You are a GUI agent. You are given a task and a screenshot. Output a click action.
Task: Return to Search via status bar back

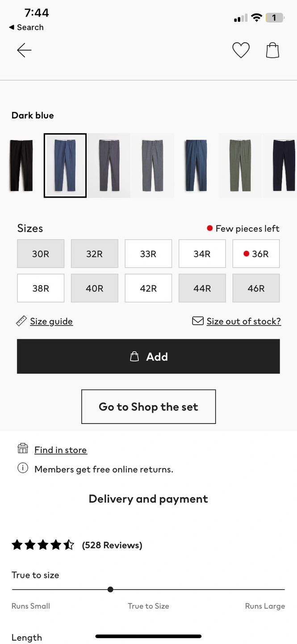coord(26,27)
